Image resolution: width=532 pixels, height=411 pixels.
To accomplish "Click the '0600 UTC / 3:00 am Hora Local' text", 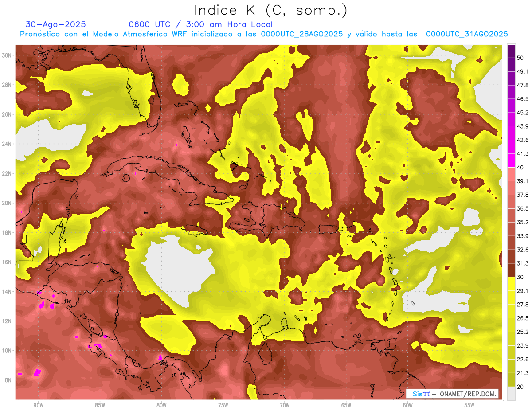I will click(x=200, y=24).
